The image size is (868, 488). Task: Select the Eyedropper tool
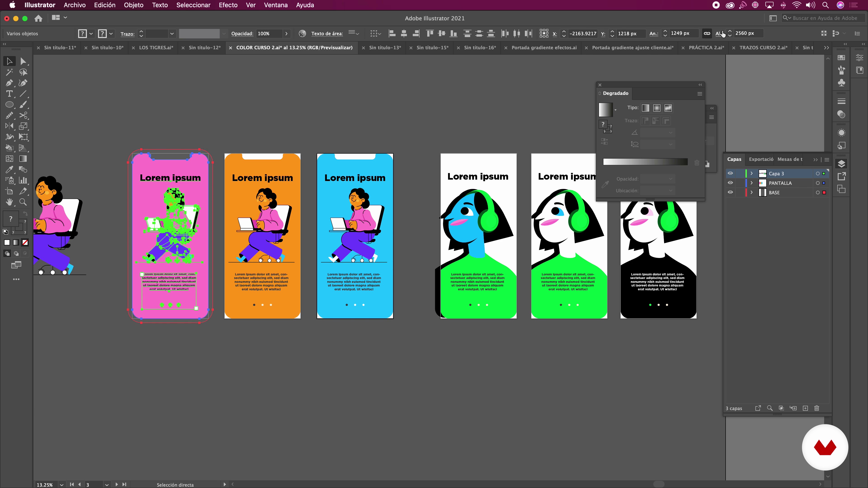pos(9,169)
